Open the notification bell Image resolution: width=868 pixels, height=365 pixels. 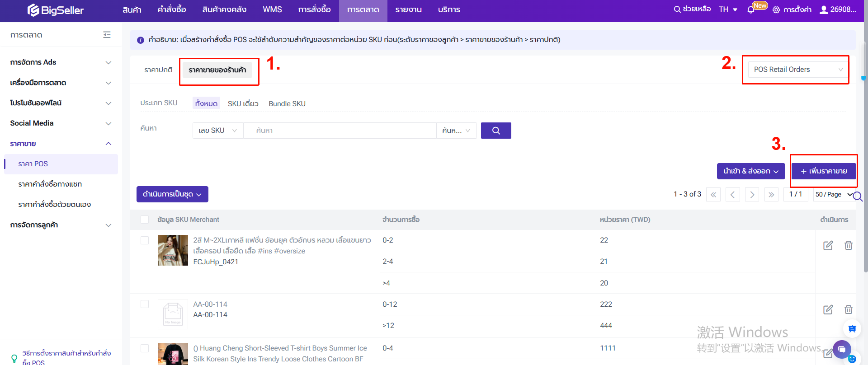click(x=751, y=10)
